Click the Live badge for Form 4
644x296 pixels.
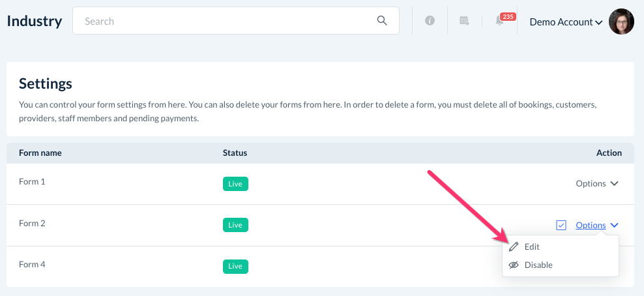click(x=235, y=266)
